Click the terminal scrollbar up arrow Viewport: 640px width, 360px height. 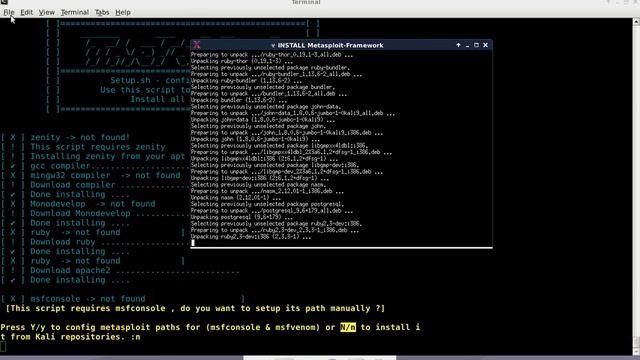[636, 22]
